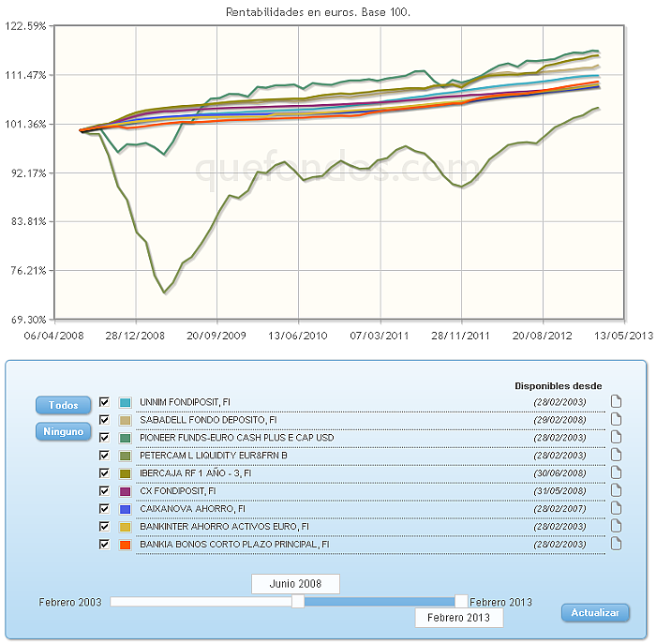Screen dimensions: 656x644
Task: Open document icon for PETERCAM L LIQUIDITY EUR&FRN B
Action: click(616, 455)
